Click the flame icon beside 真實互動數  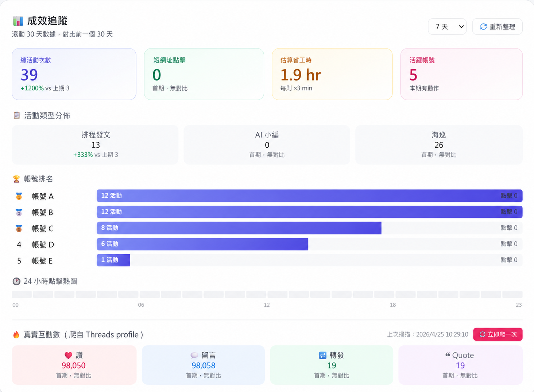click(16, 335)
